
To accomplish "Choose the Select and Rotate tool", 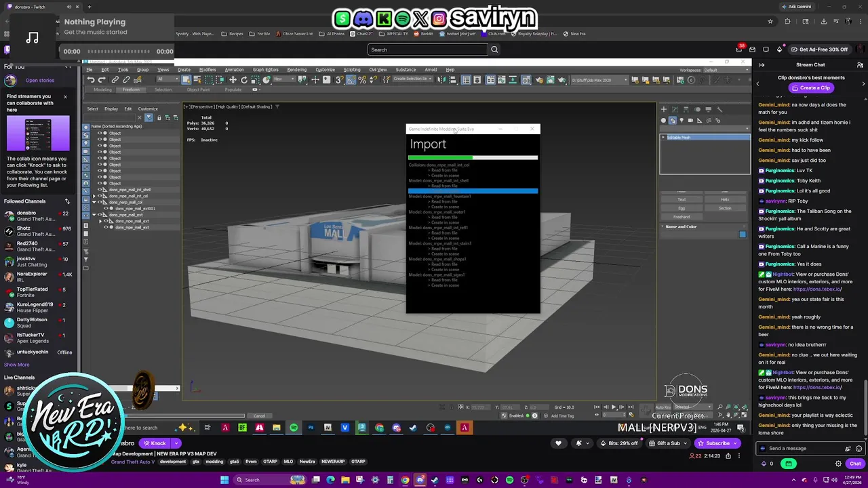I will coord(244,79).
